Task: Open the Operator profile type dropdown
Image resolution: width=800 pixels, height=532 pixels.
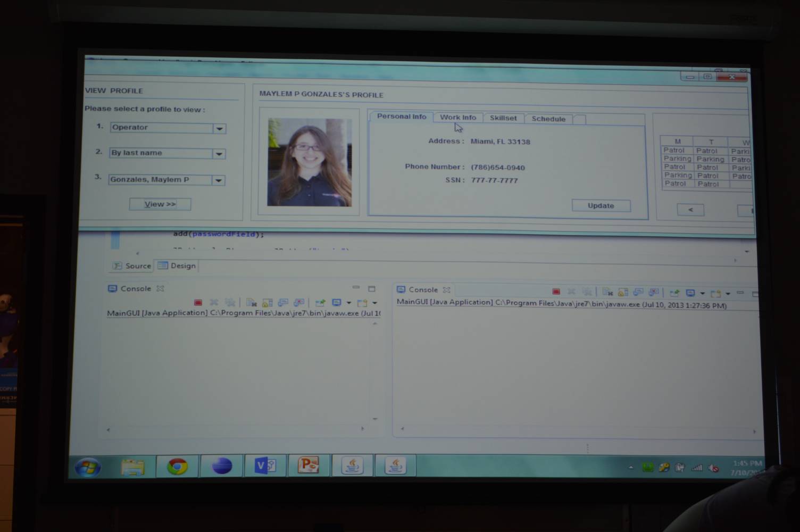Action: click(219, 129)
